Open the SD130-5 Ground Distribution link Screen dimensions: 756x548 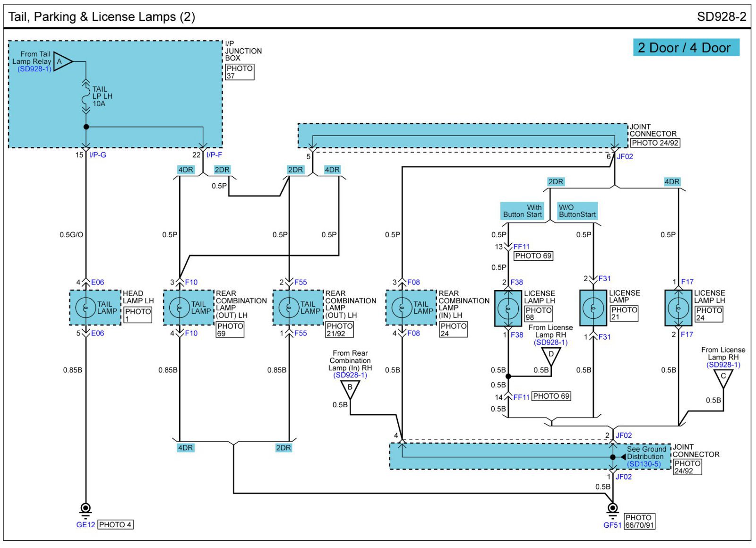tap(644, 464)
